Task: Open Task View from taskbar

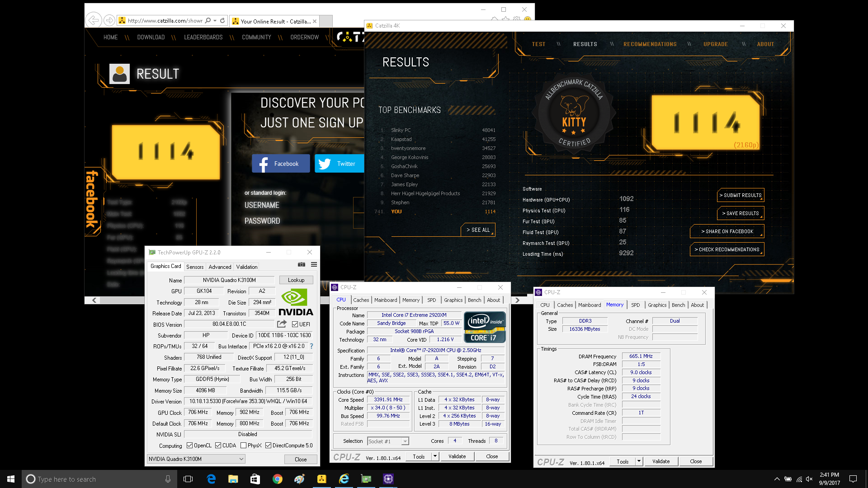Action: click(188, 479)
